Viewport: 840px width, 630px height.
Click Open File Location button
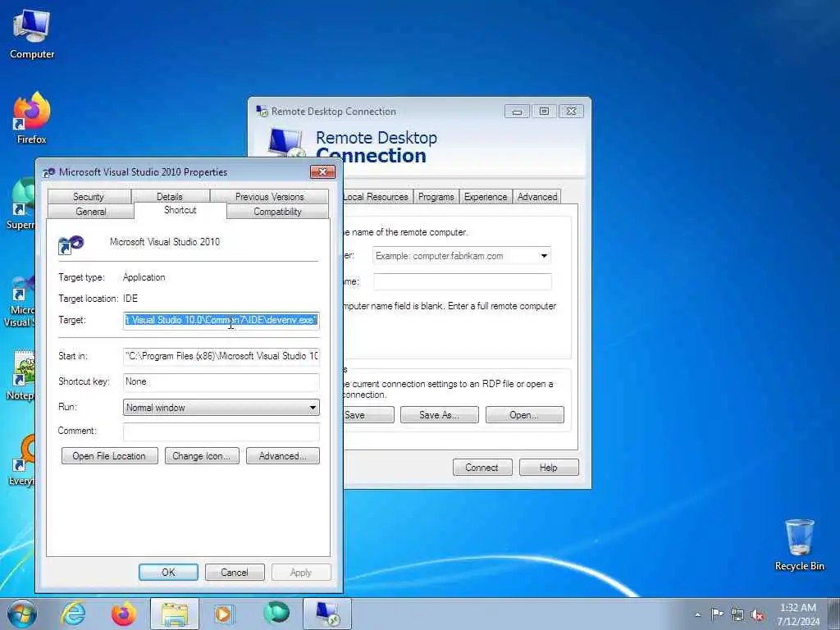point(109,456)
